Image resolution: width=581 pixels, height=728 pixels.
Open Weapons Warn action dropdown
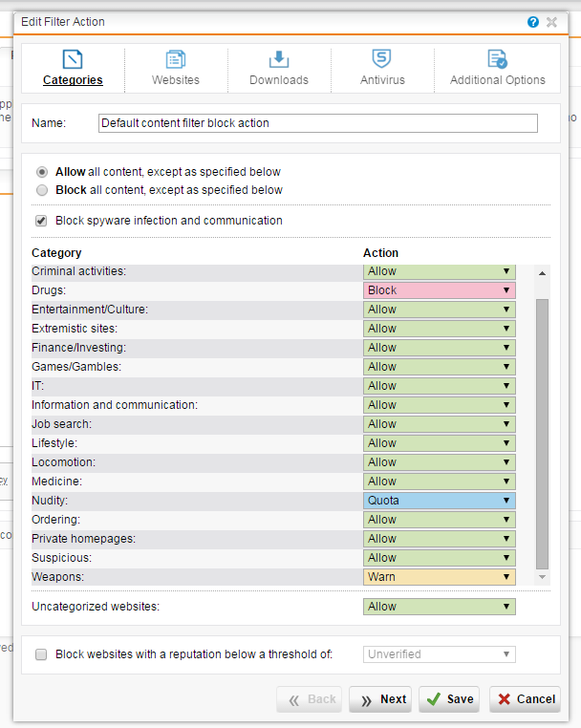(439, 577)
